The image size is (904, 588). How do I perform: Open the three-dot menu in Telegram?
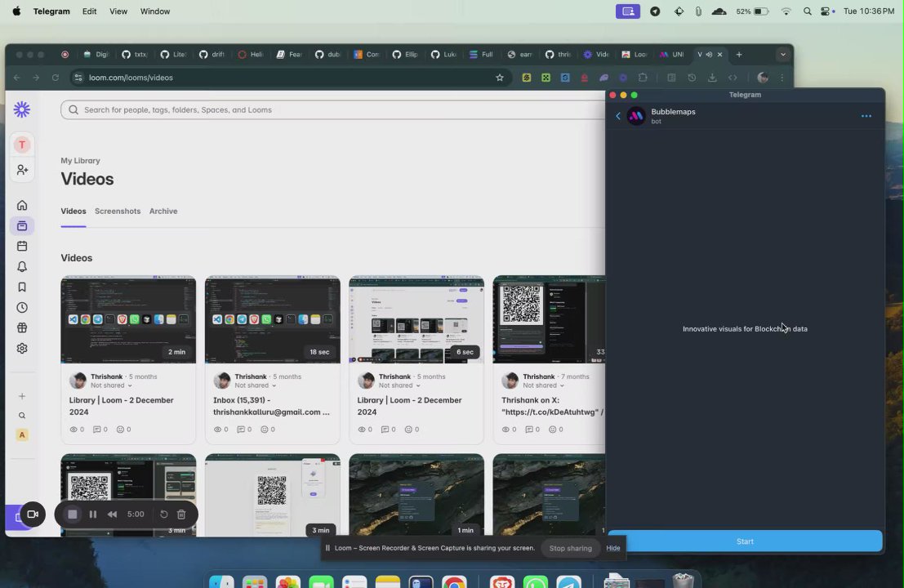pyautogui.click(x=866, y=116)
